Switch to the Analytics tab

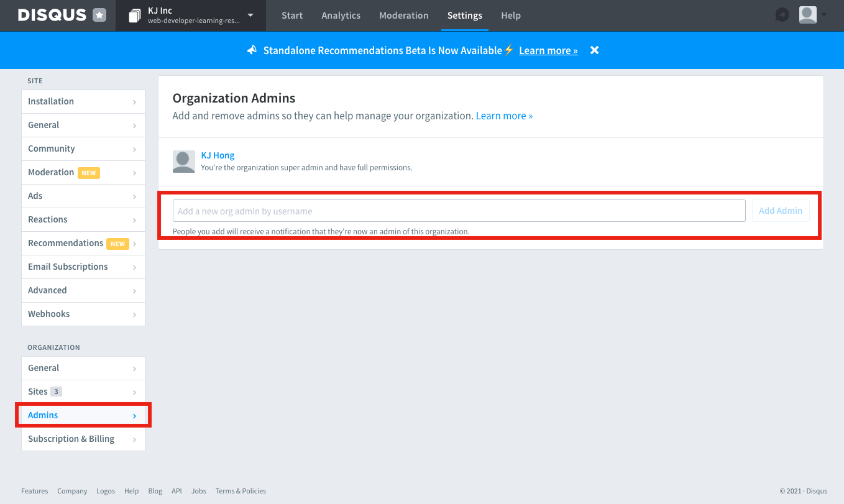341,16
